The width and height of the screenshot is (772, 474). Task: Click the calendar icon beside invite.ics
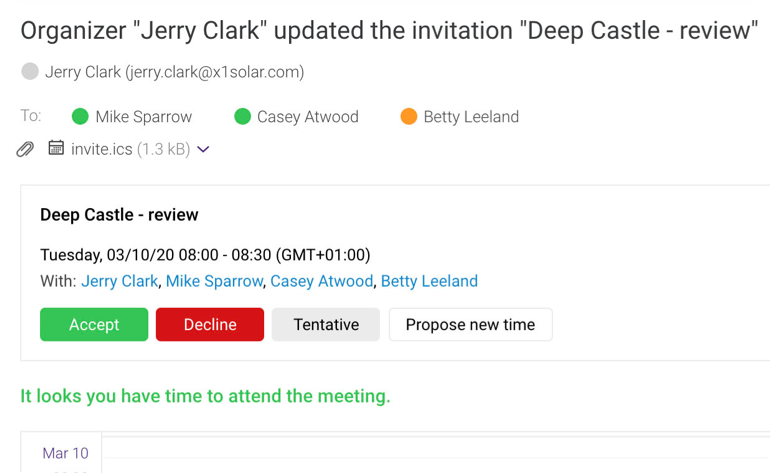56,148
